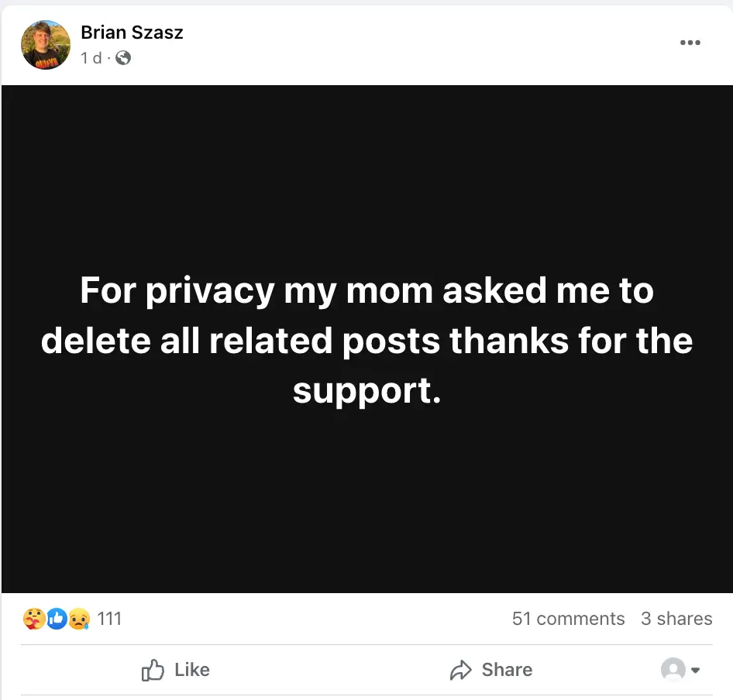Show the 51 comments
The width and height of the screenshot is (733, 700).
point(568,619)
